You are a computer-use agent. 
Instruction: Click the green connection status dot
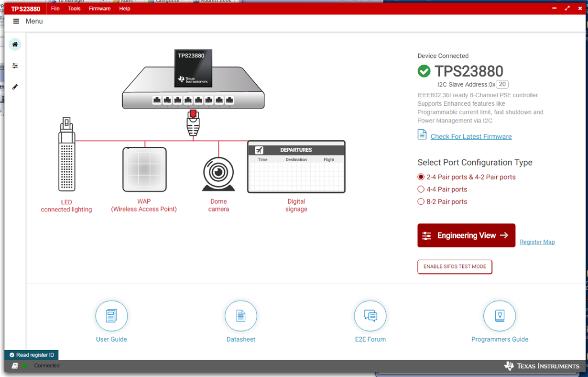click(25, 366)
